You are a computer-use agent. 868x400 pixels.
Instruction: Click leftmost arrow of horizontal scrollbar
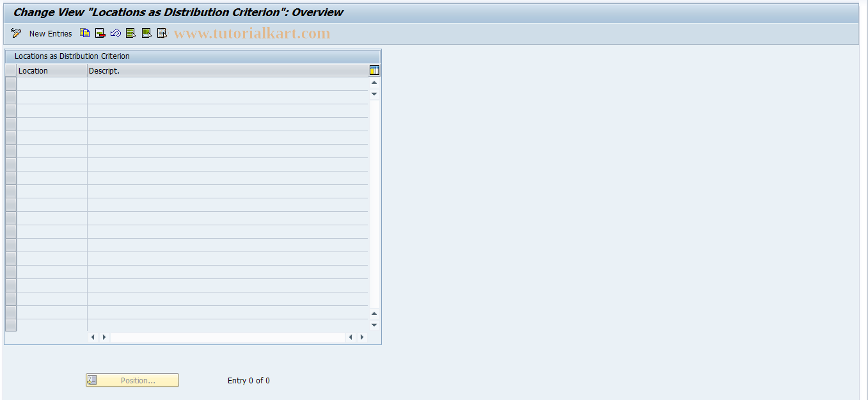coord(93,337)
